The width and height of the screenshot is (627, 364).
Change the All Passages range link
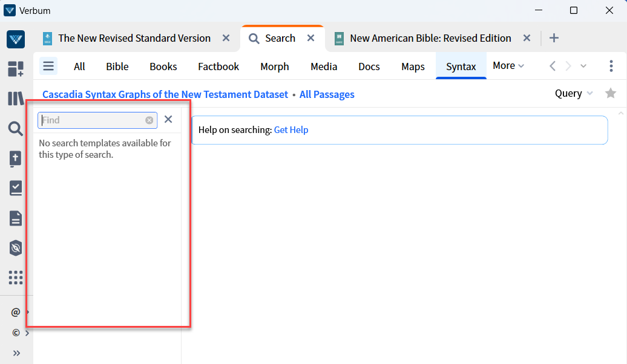[x=327, y=94]
